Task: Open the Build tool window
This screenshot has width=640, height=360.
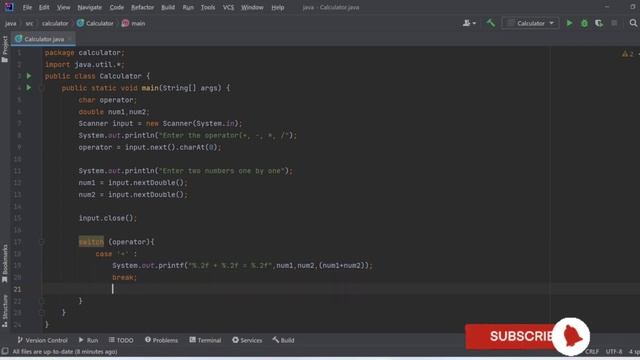Action: click(x=283, y=340)
